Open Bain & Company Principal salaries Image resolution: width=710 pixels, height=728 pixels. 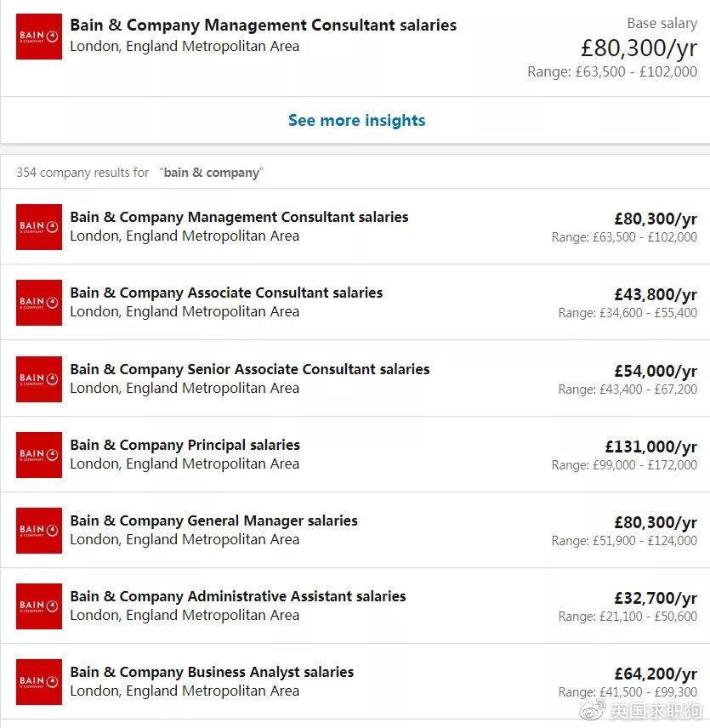click(x=185, y=445)
